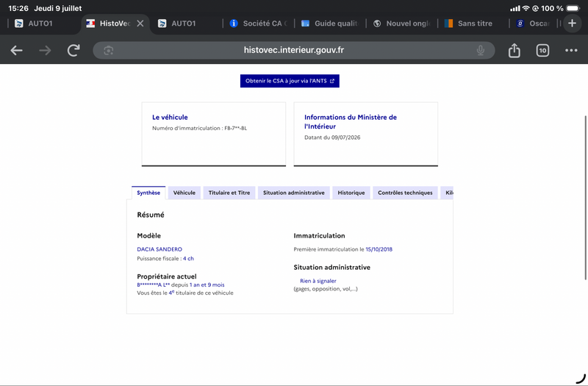Click the page's vertical scrollbar
This screenshot has height=386, width=588.
point(586,198)
